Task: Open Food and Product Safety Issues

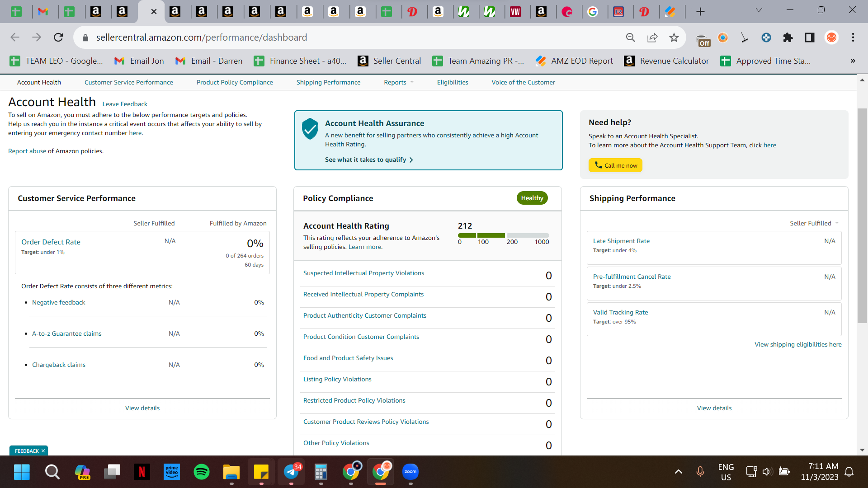Action: [348, 358]
